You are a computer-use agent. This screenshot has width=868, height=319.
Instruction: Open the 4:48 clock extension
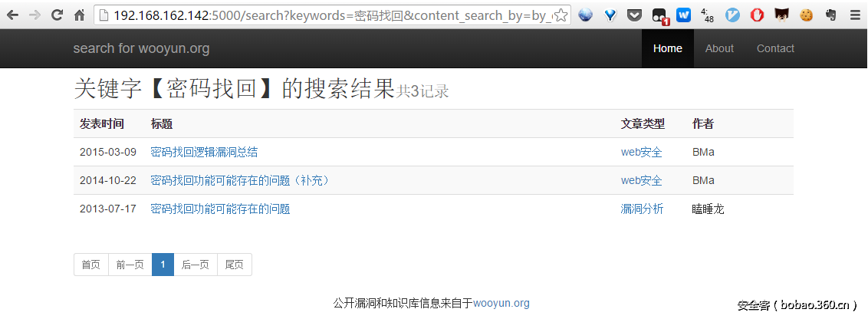pos(708,15)
